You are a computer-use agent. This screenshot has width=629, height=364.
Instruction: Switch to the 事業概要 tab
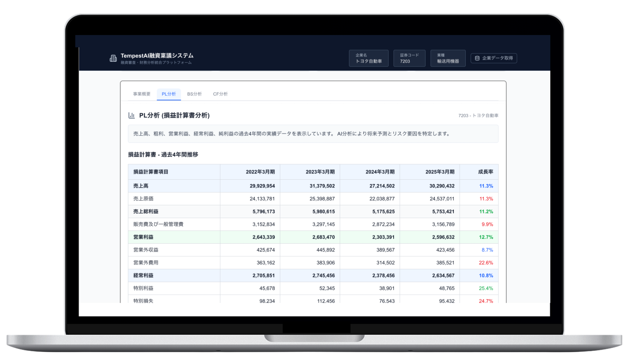(x=142, y=94)
